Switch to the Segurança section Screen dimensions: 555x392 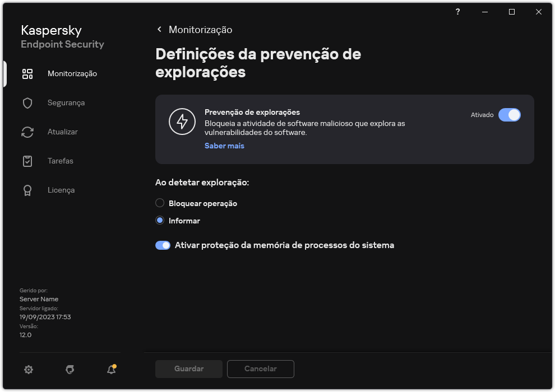point(66,102)
